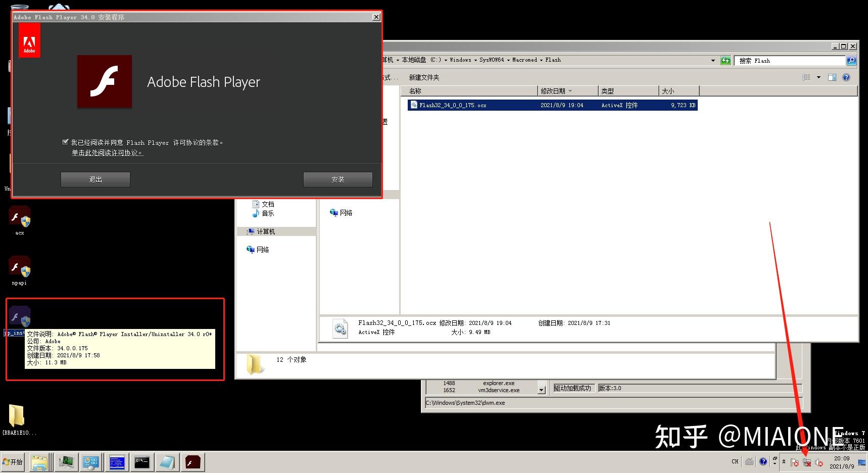Click the Action Center flag tray icon

[795, 462]
